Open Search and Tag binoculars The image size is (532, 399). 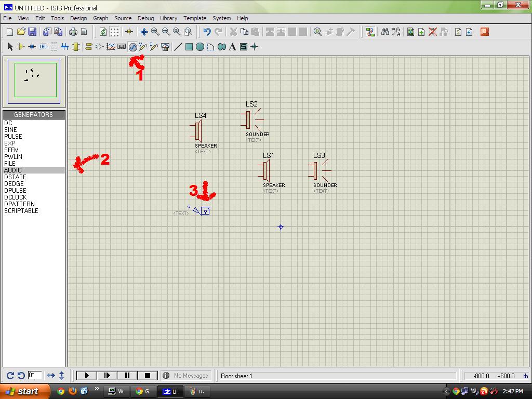click(385, 32)
